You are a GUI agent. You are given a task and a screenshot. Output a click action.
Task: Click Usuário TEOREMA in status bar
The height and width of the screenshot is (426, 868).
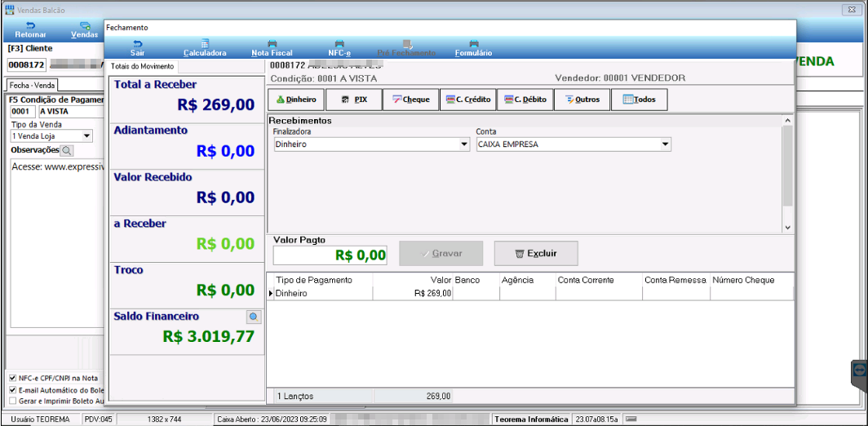click(x=41, y=419)
